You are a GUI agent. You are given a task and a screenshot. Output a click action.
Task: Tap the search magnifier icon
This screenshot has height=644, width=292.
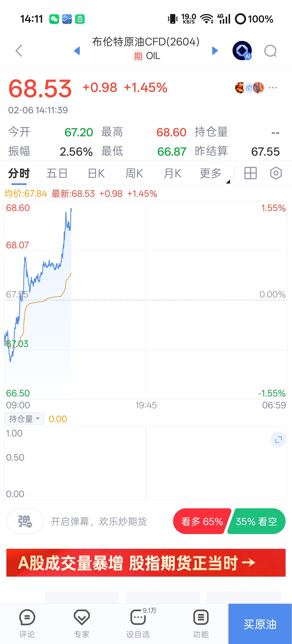click(270, 51)
